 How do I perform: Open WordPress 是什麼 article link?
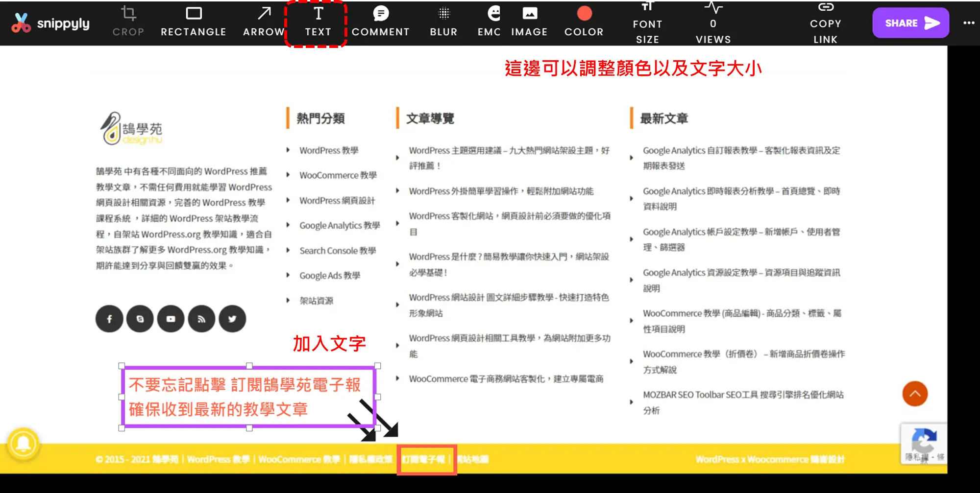(x=509, y=264)
